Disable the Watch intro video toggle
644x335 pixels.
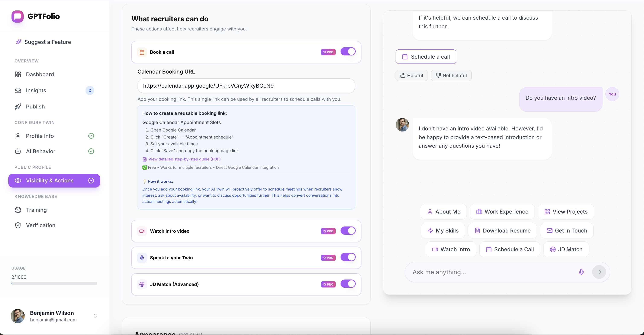point(348,231)
